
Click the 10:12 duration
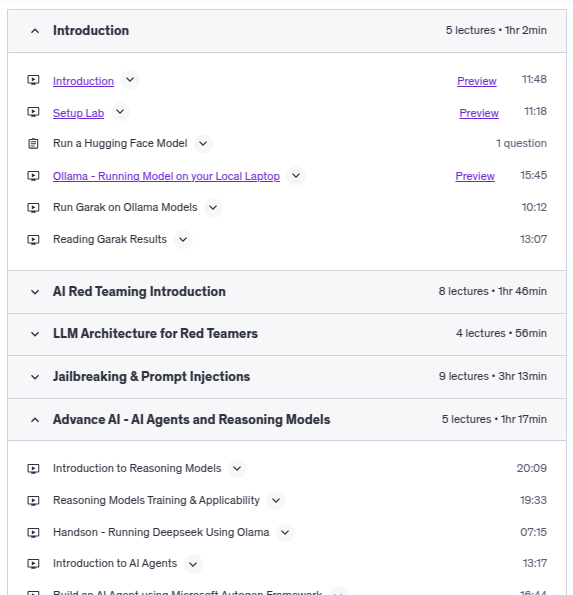(534, 207)
